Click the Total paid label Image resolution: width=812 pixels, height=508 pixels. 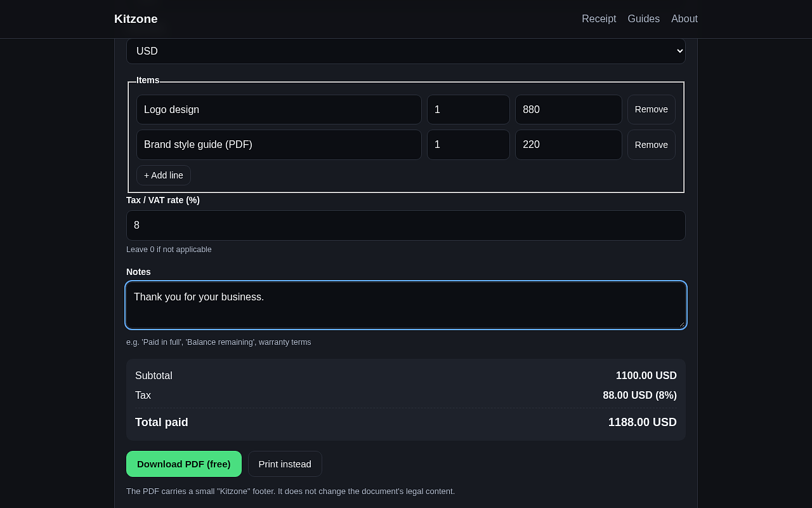[162, 422]
